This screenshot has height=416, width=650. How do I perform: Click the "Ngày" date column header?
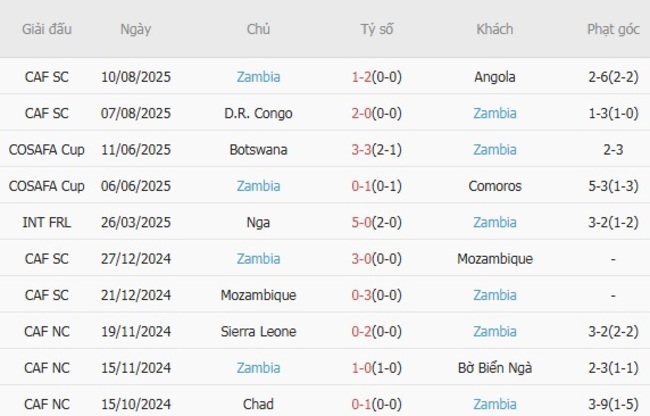(x=136, y=29)
